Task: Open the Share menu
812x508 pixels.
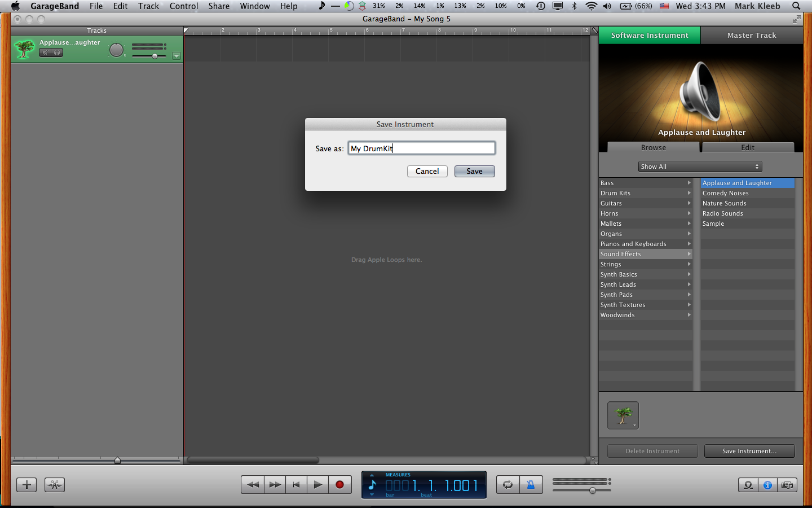Action: (x=219, y=6)
